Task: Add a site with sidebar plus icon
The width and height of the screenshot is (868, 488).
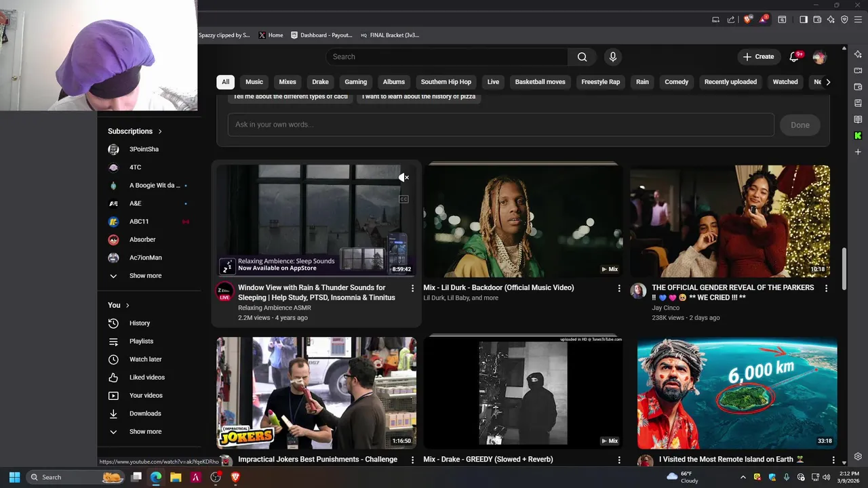Action: [858, 152]
